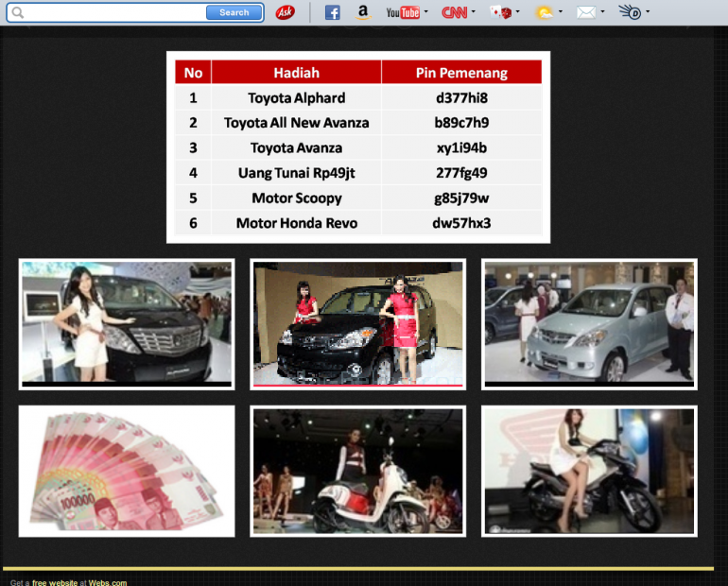Click the pin code 'xy1i94b'
The width and height of the screenshot is (728, 586).
pos(461,148)
